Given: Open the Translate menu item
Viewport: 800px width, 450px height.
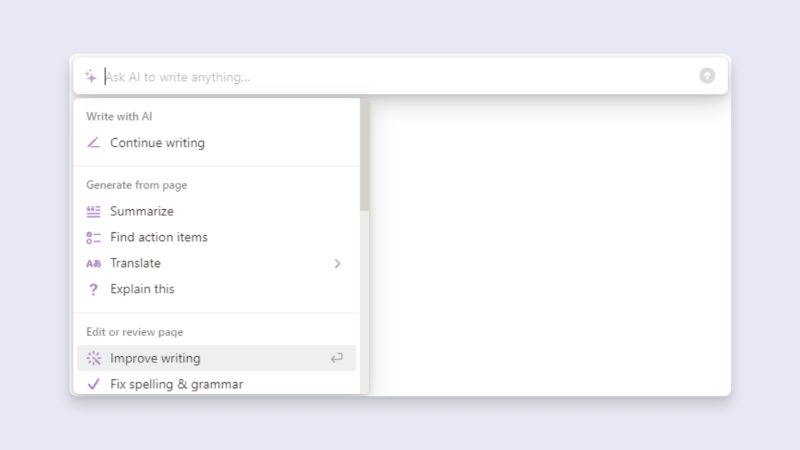Looking at the screenshot, I should coord(136,263).
